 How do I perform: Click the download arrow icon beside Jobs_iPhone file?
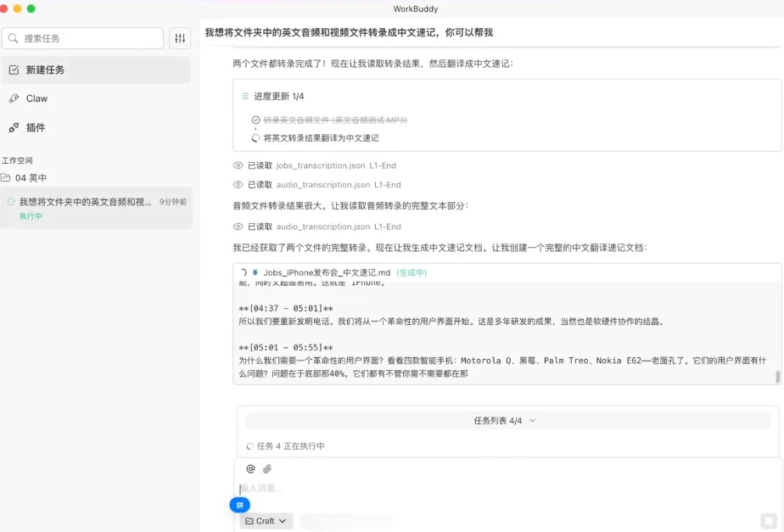(x=255, y=272)
